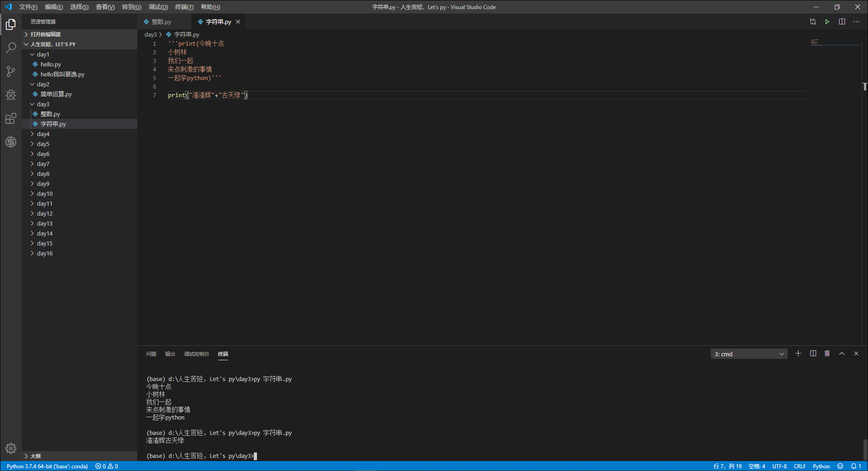This screenshot has height=471, width=868.
Task: Expand the day5 folder
Action: pyautogui.click(x=79, y=144)
